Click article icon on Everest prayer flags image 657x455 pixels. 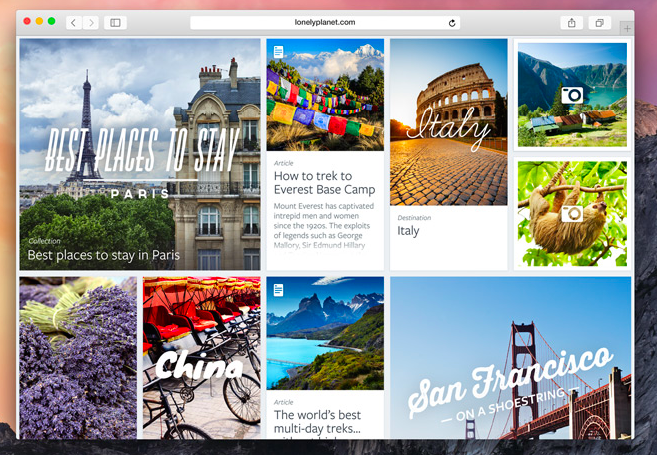(278, 52)
